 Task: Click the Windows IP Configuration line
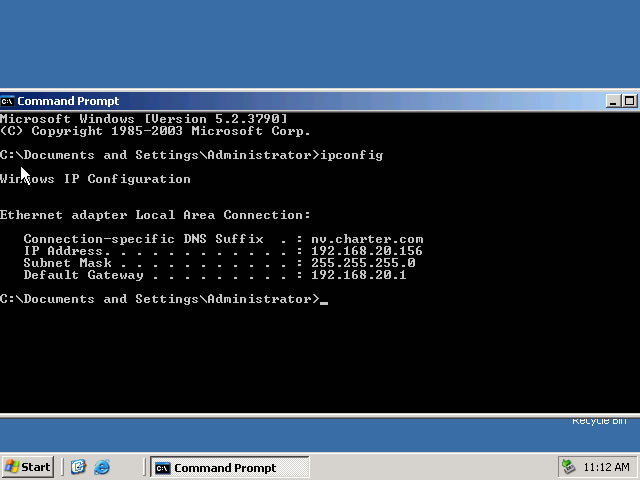[95, 179]
